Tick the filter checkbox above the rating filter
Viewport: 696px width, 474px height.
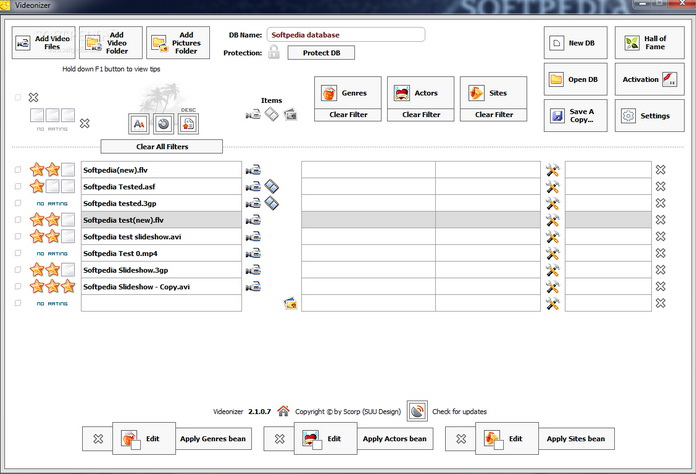click(18, 97)
